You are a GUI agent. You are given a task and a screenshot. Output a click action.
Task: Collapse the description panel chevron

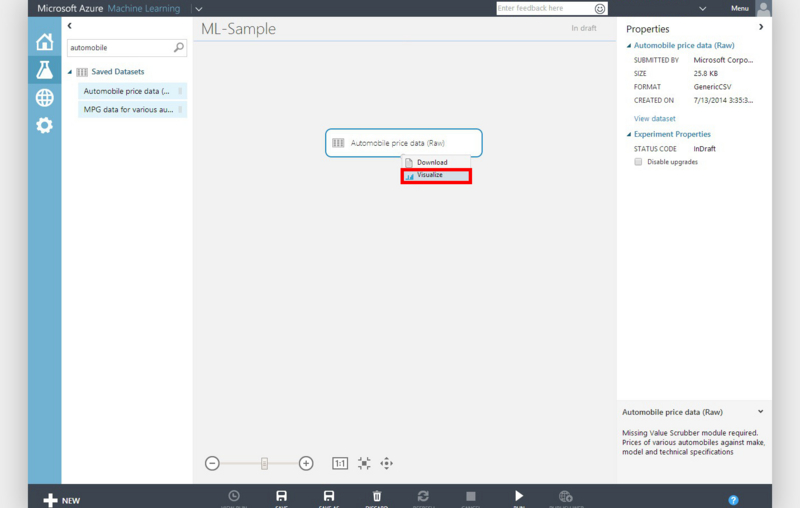coord(760,411)
